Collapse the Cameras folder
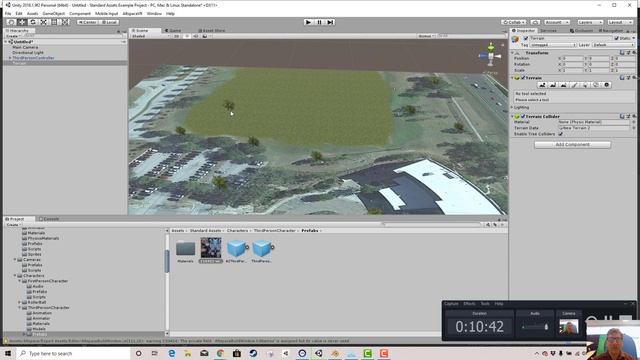Image resolution: width=640 pixels, height=360 pixels. pyautogui.click(x=15, y=260)
